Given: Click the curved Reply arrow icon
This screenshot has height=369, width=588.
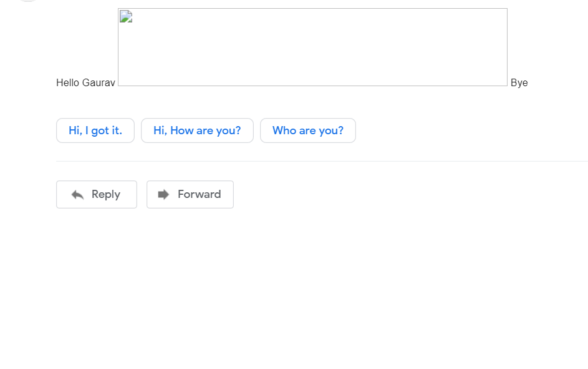Looking at the screenshot, I should (x=77, y=195).
